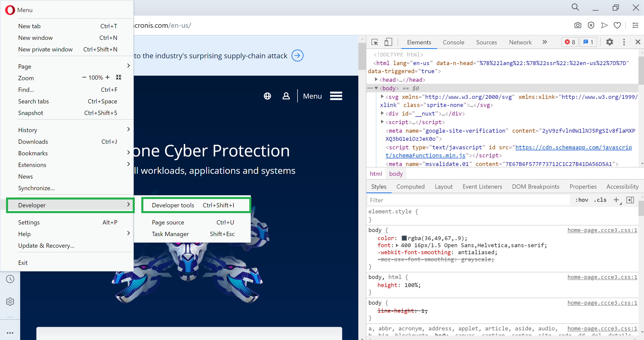Open schemaFunctions.min.js script link
Image resolution: width=644 pixels, height=340 pixels.
point(508,151)
